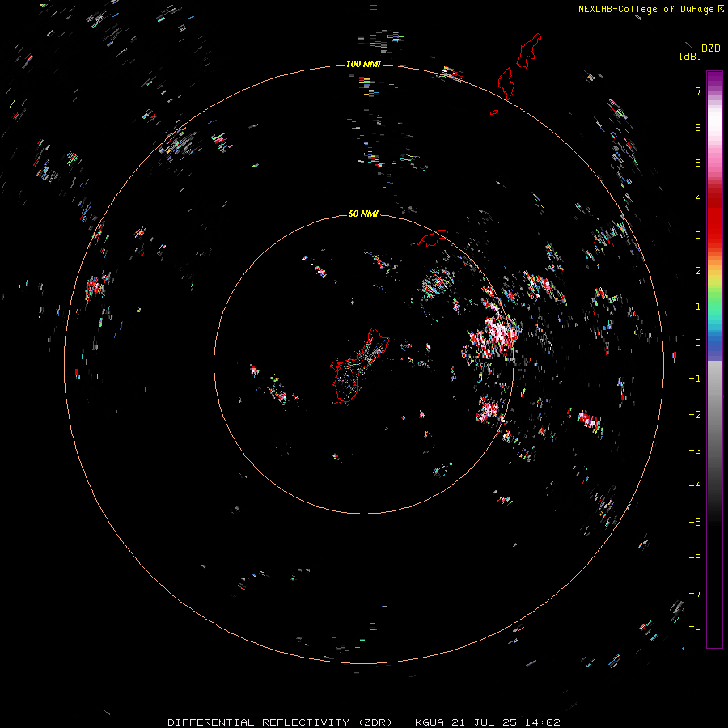The image size is (728, 728).
Task: Click the -5 dB legend value
Action: (695, 523)
